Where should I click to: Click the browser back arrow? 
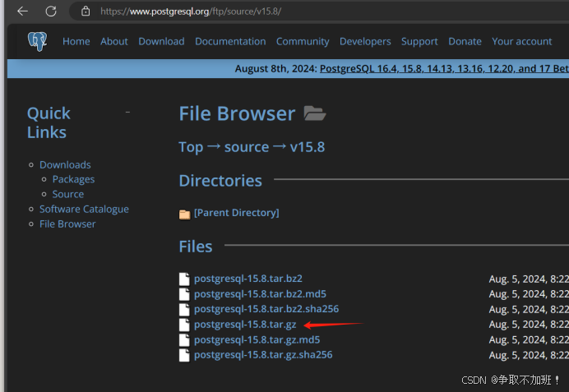(22, 12)
